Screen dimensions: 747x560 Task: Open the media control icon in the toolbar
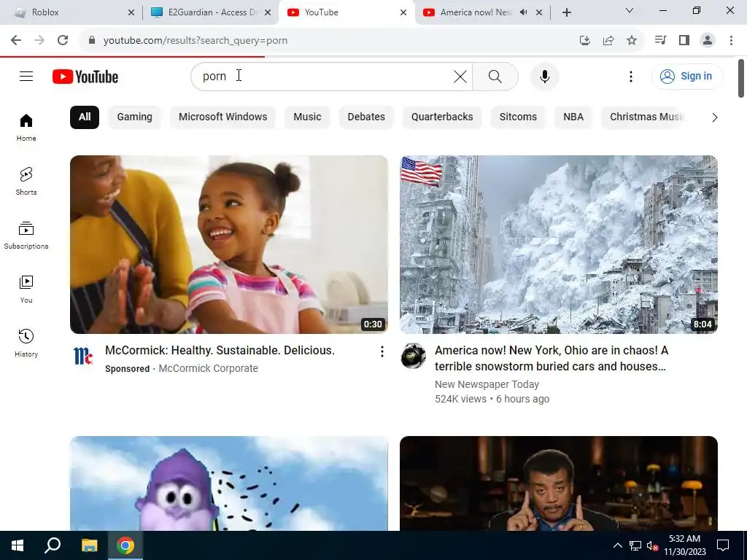[660, 41]
